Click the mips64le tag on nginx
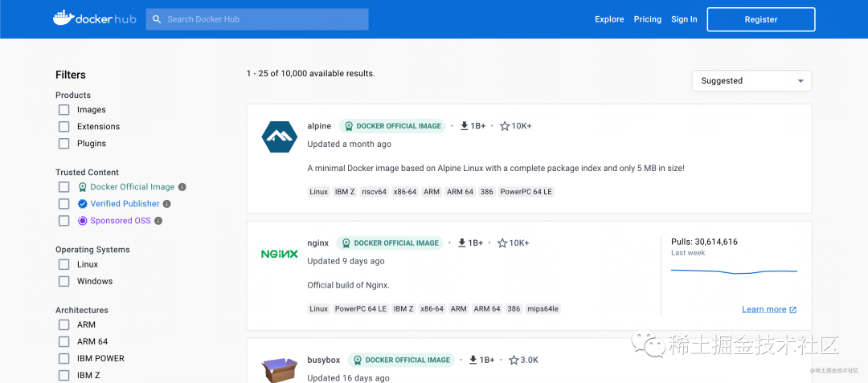This screenshot has height=383, width=868. [x=544, y=309]
